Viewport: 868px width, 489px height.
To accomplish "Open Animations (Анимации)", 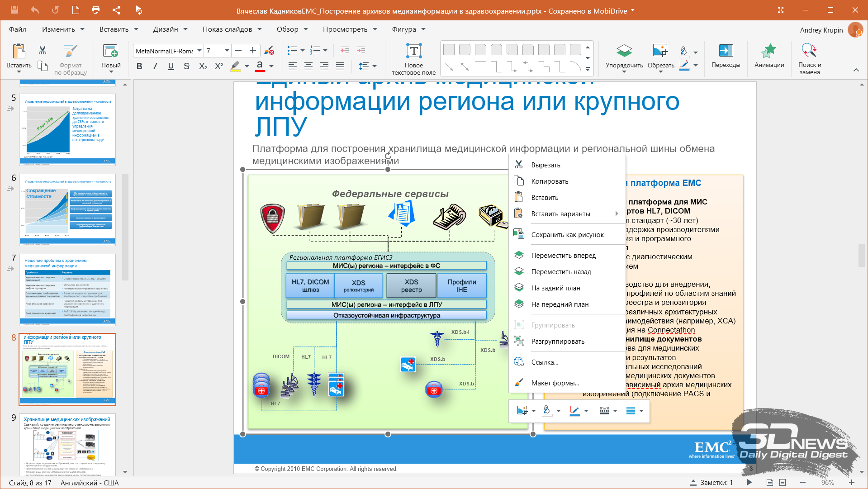I will click(x=769, y=56).
